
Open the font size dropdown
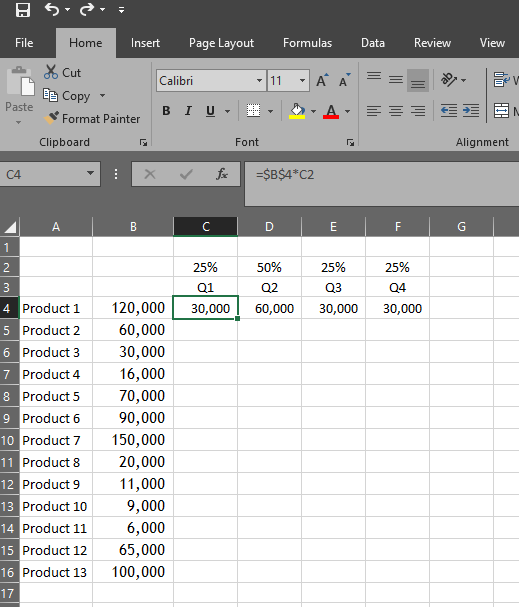pos(302,81)
